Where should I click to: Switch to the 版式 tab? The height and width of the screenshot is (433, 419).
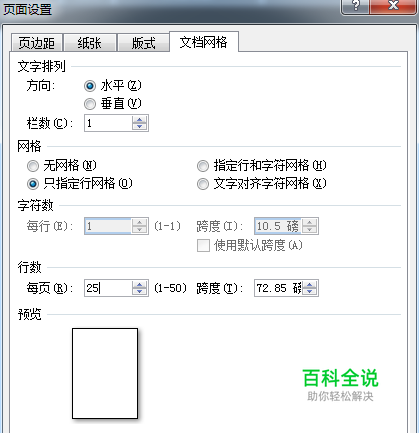tap(143, 43)
